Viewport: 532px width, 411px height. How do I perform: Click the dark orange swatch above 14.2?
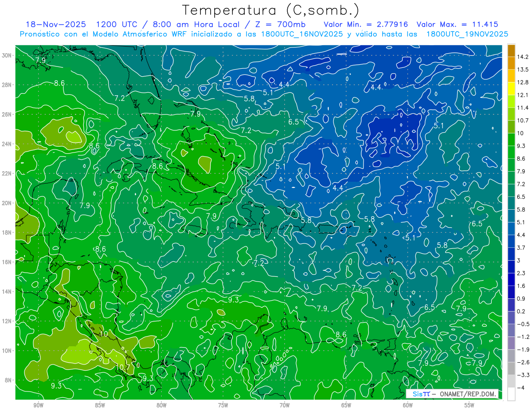(511, 51)
